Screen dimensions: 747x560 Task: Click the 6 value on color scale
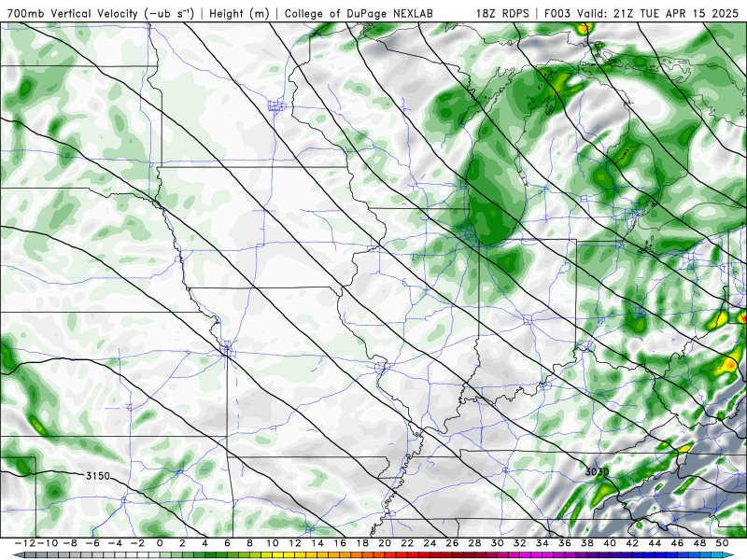[227, 543]
